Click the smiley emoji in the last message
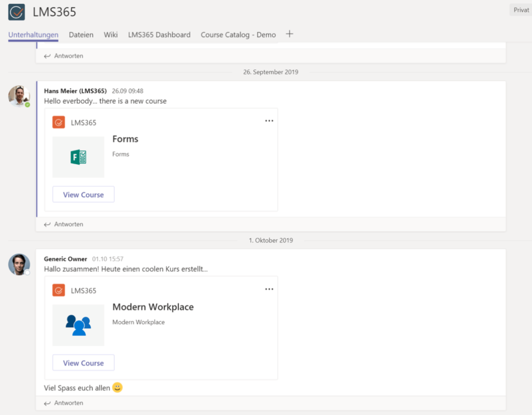This screenshot has height=415, width=532. click(116, 387)
